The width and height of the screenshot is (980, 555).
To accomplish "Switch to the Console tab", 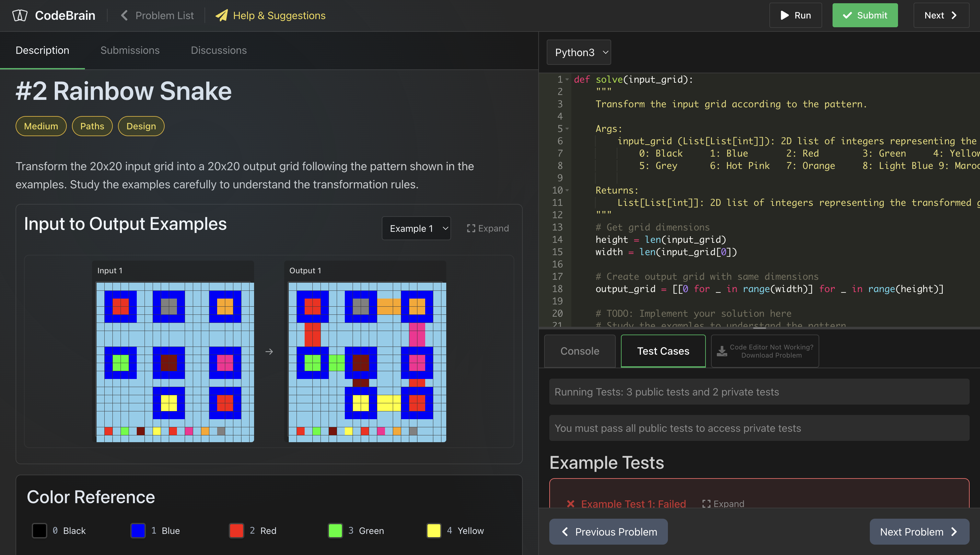I will [x=579, y=351].
